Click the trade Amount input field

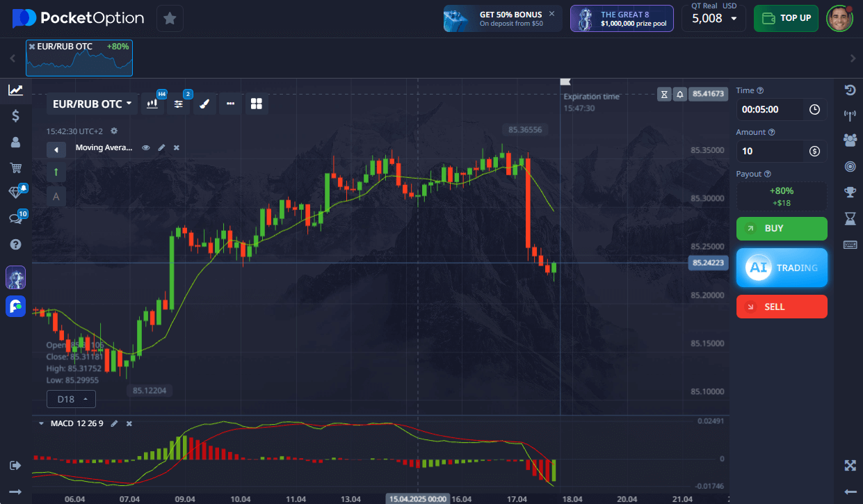point(771,151)
